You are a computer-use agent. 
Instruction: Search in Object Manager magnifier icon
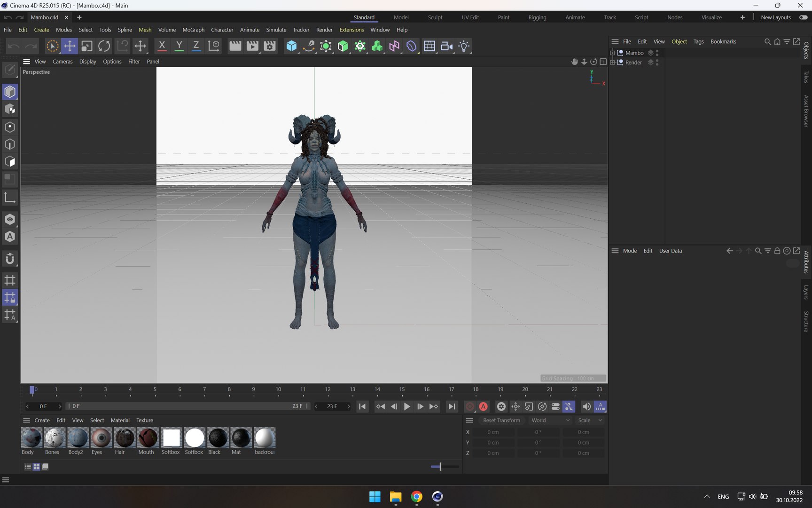coord(767,41)
